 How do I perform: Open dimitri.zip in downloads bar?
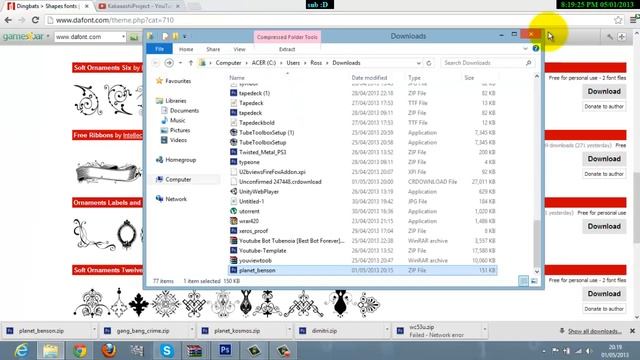click(x=324, y=331)
